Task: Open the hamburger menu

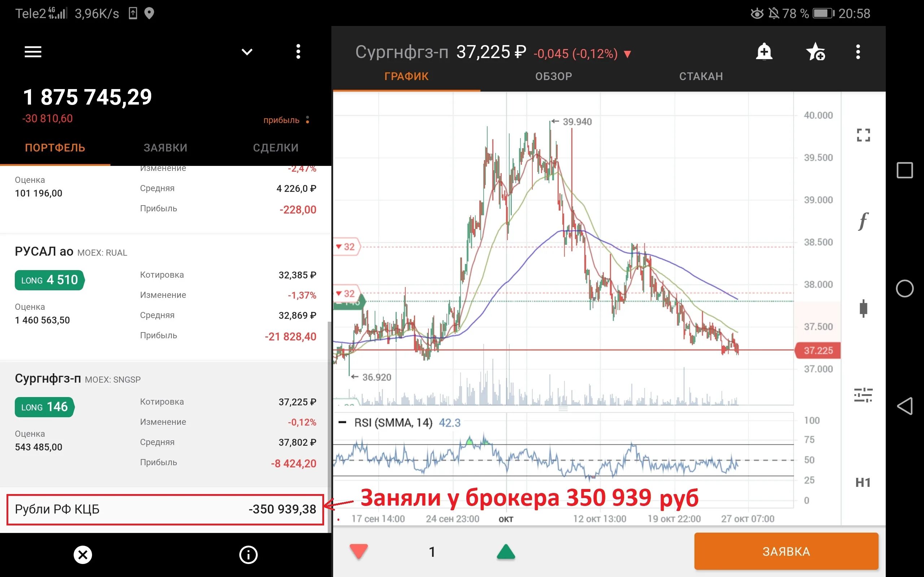Action: [33, 52]
